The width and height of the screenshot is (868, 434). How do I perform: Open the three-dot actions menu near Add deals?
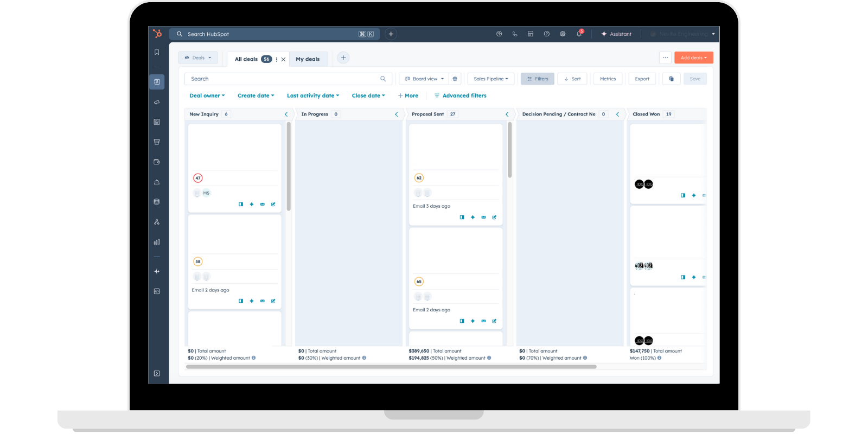[x=666, y=58]
